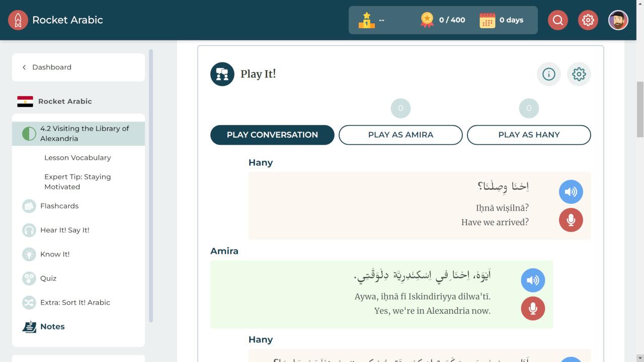
Task: Open Hear It! Say It! activity
Action: [65, 230]
